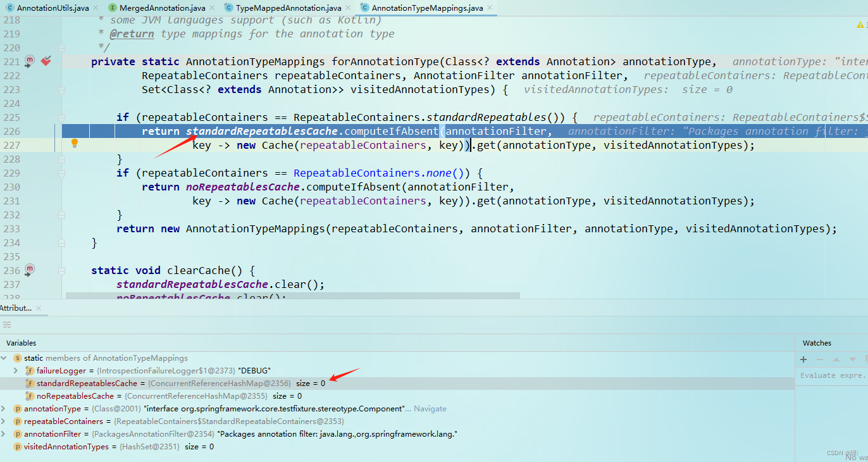Click line number 226 in gutter
The width and height of the screenshot is (868, 462).
coord(11,131)
